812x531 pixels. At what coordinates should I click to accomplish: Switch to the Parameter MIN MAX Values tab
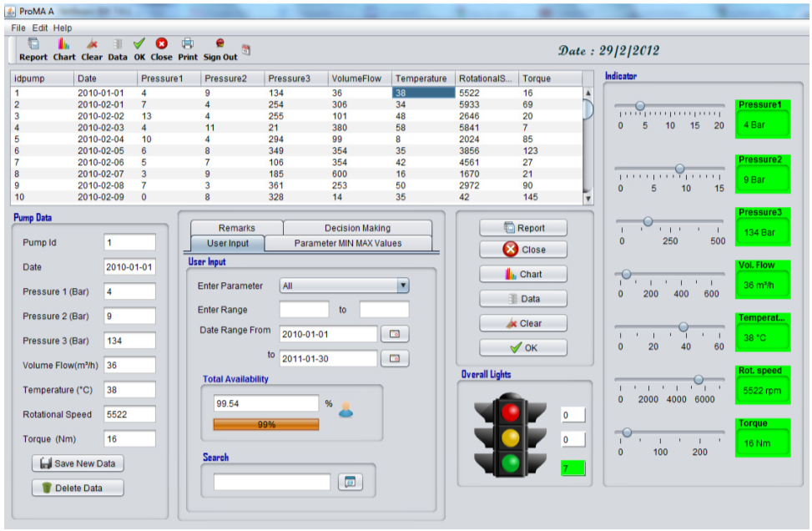(x=350, y=243)
